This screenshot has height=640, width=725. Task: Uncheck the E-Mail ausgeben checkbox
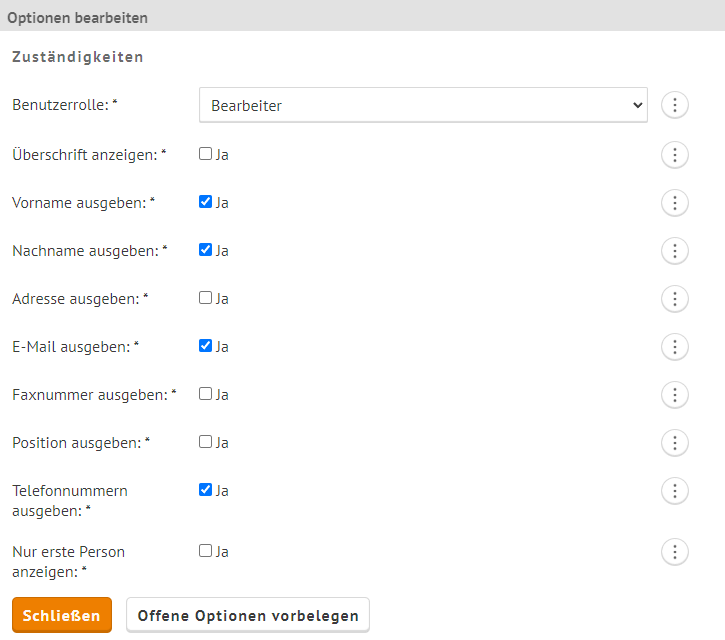[x=205, y=346]
